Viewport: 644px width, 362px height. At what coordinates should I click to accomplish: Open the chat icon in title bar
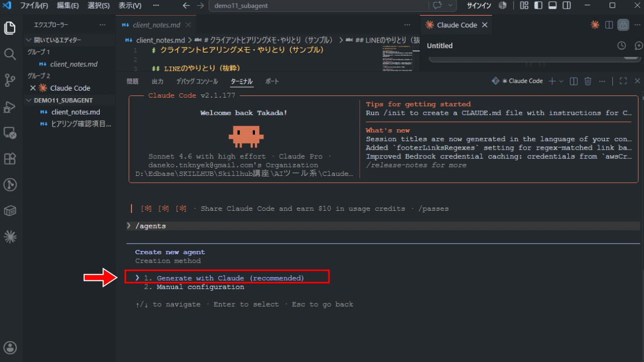pyautogui.click(x=437, y=5)
